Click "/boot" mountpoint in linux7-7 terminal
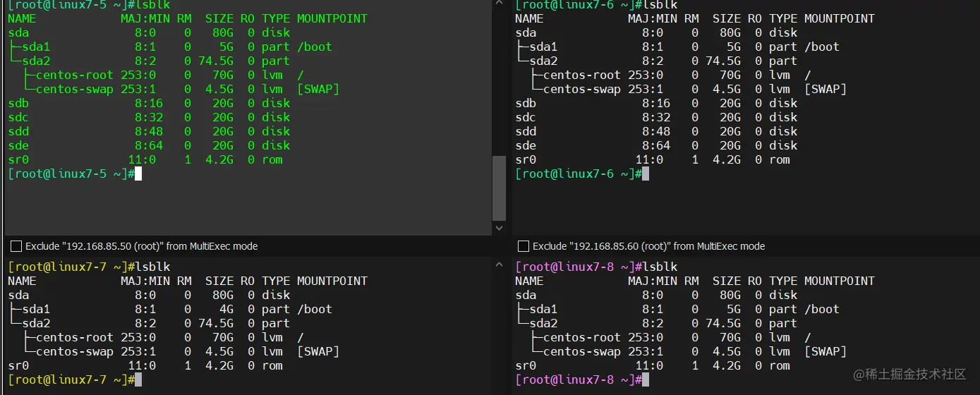The height and width of the screenshot is (395, 980). (x=315, y=309)
